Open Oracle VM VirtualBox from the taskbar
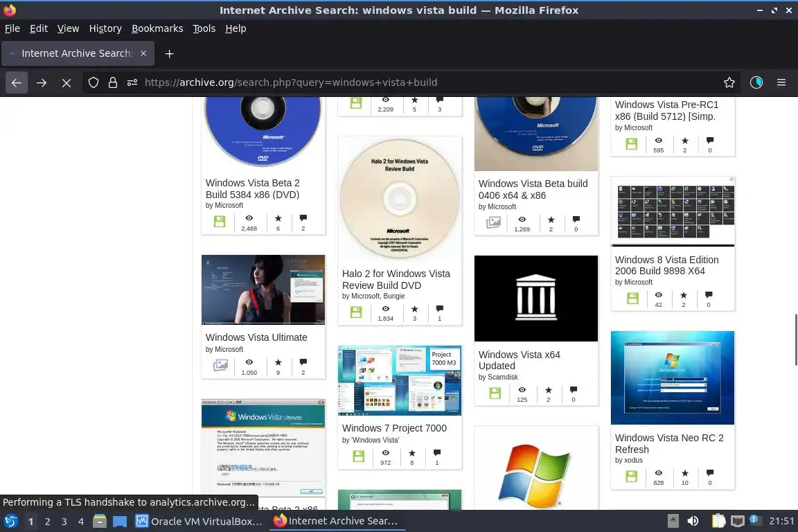This screenshot has width=798, height=532. click(199, 522)
